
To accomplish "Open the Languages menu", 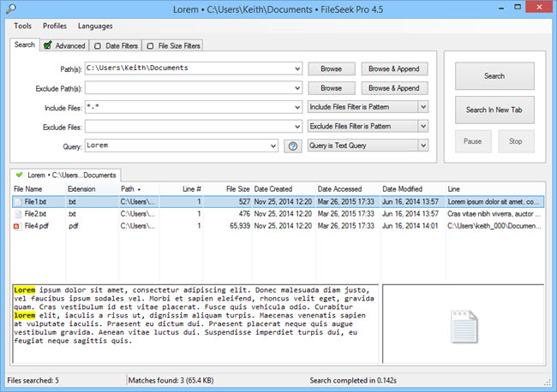I will [x=95, y=26].
